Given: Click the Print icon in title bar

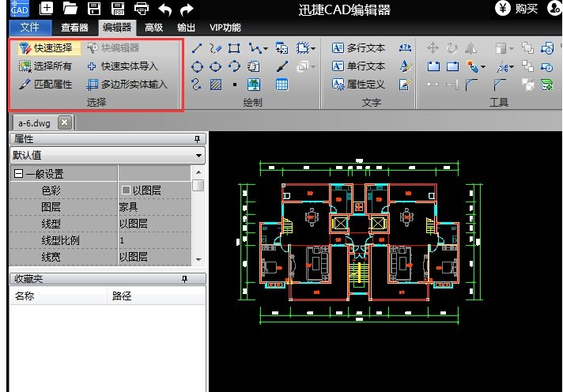Looking at the screenshot, I should point(141,9).
